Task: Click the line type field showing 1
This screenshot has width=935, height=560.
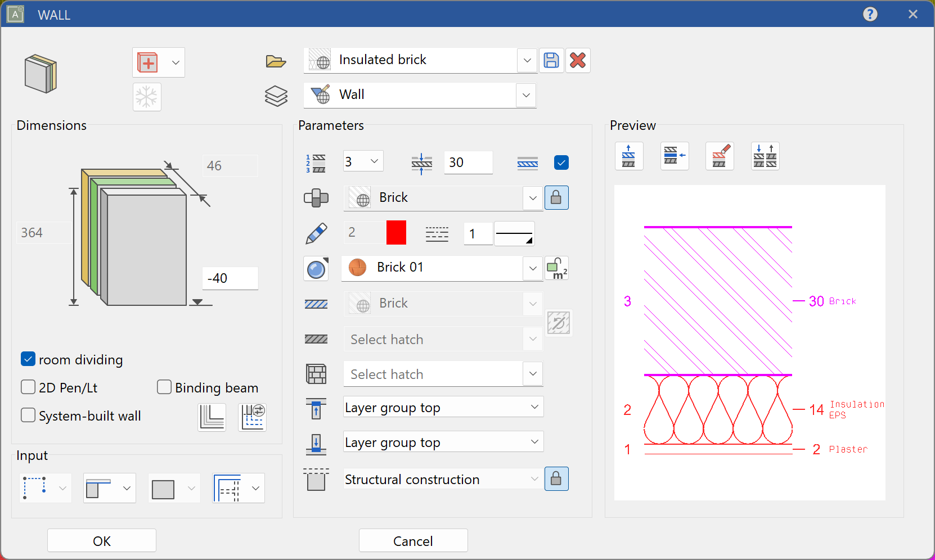Action: pyautogui.click(x=478, y=233)
